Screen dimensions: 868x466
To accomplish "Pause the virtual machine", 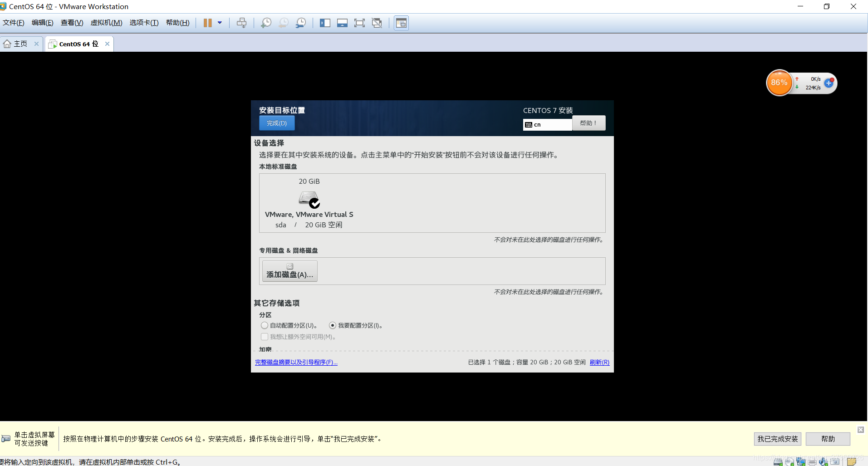I will pos(207,23).
